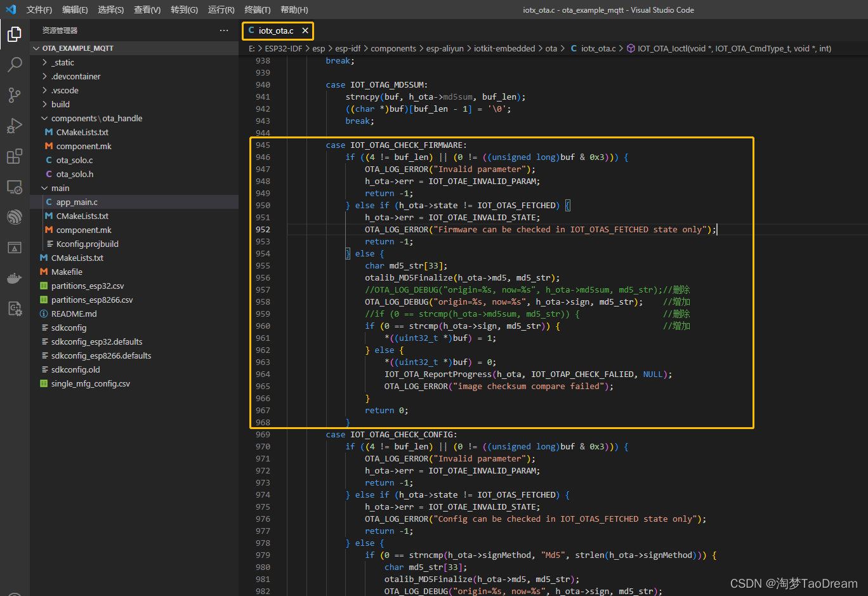Image resolution: width=868 pixels, height=596 pixels.
Task: Open the 文件(F) file menu
Action: click(39, 10)
